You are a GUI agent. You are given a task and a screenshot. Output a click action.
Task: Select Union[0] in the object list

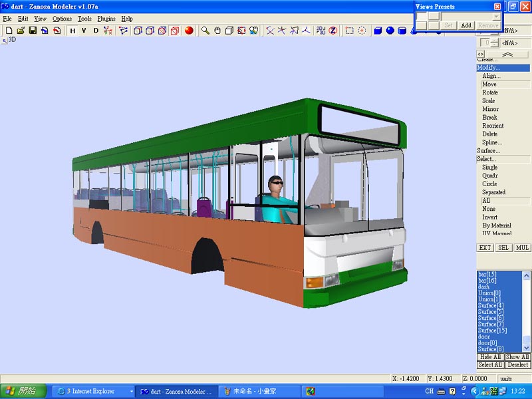tap(489, 293)
